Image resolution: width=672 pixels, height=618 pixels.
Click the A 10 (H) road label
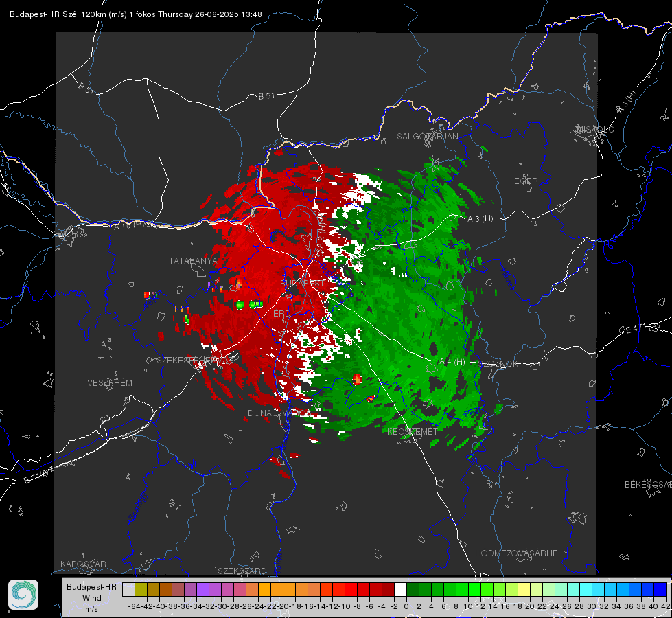[x=130, y=225]
